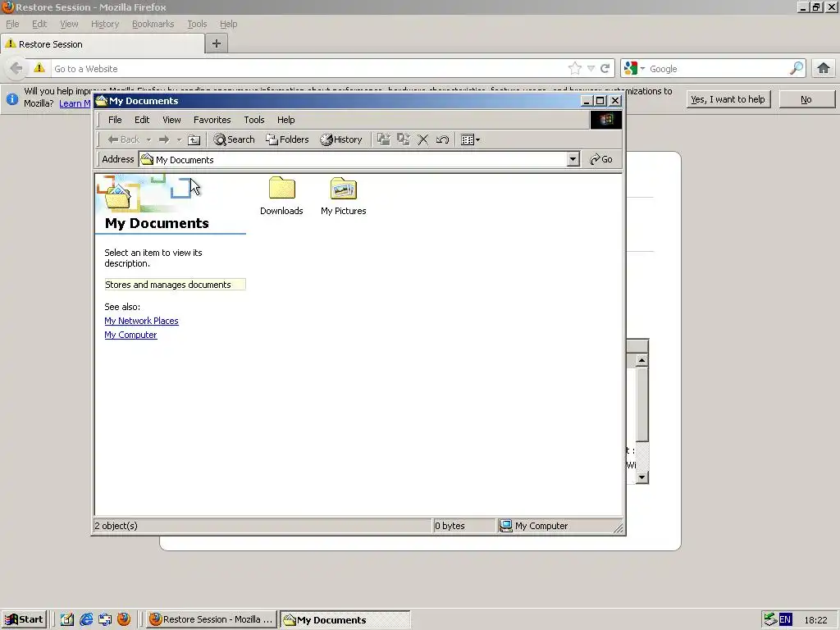The width and height of the screenshot is (840, 630).
Task: Click the '0 bytes' status text
Action: tap(450, 526)
